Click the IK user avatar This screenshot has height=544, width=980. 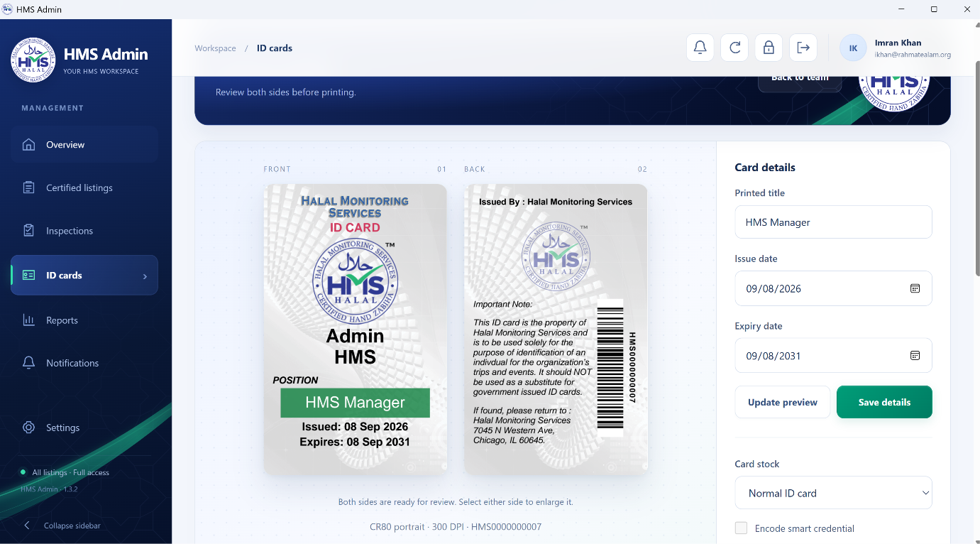(853, 48)
